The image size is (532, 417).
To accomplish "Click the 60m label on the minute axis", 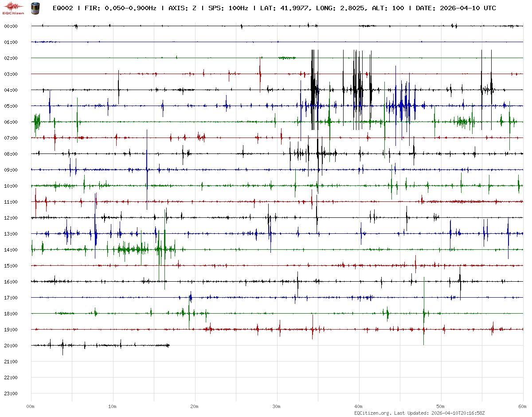I will [x=523, y=406].
